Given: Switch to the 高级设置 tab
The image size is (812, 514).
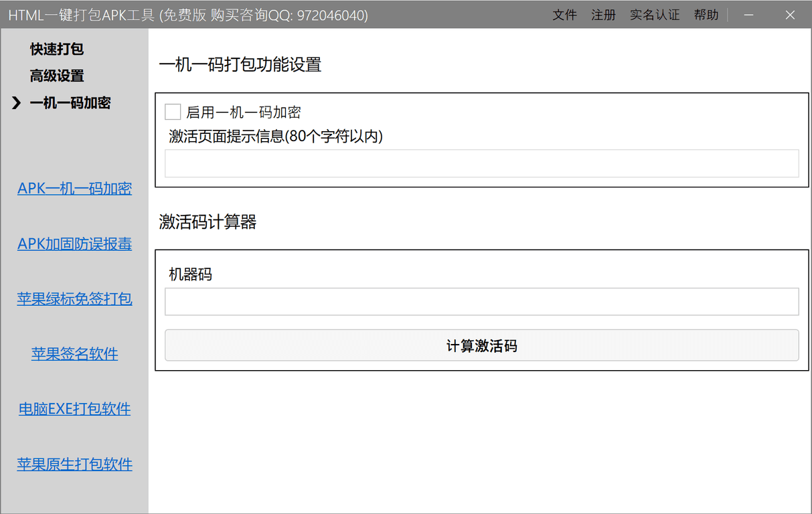Looking at the screenshot, I should click(56, 76).
